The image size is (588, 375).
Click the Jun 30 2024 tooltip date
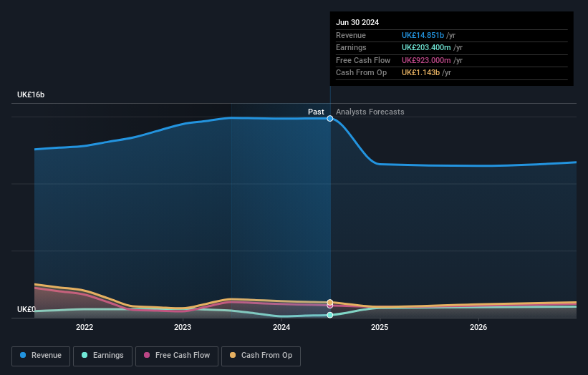click(357, 22)
